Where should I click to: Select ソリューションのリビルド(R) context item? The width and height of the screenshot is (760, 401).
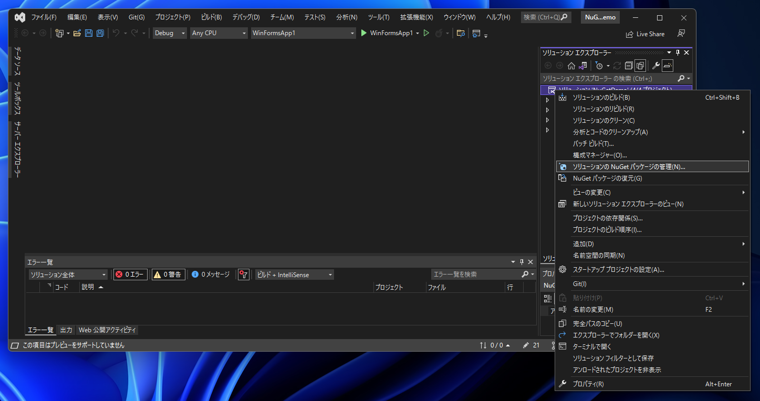(652, 109)
